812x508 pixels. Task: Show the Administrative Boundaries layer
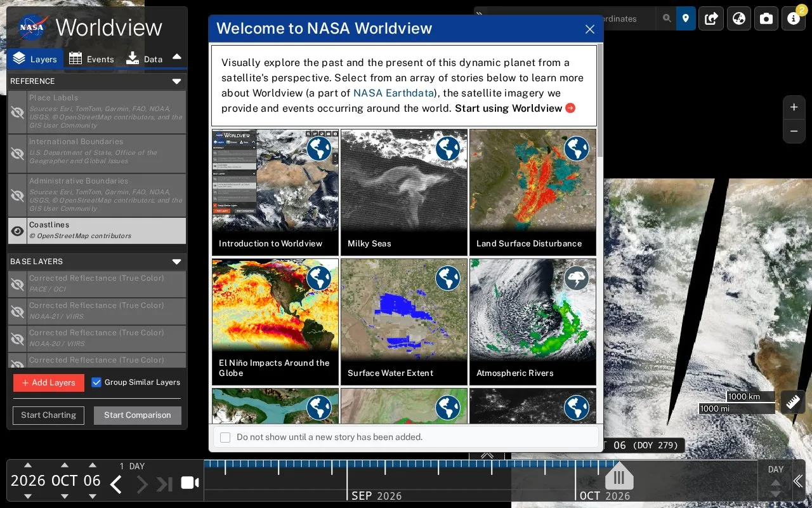(17, 195)
